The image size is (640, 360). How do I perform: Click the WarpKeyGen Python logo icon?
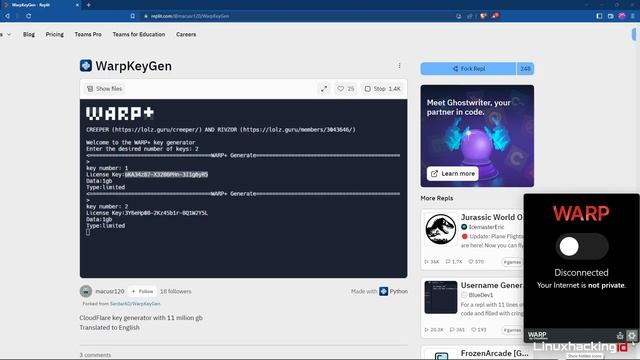[86, 66]
